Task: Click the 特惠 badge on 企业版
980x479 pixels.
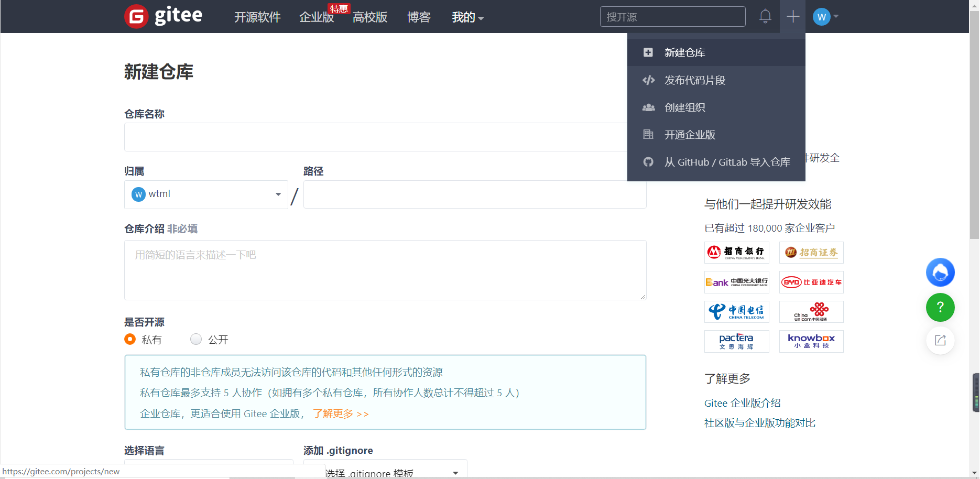Action: pos(339,8)
